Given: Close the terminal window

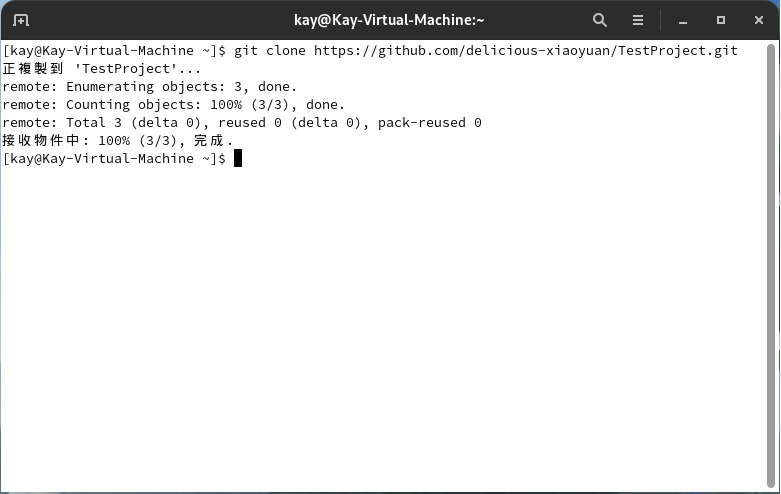Looking at the screenshot, I should tap(757, 20).
